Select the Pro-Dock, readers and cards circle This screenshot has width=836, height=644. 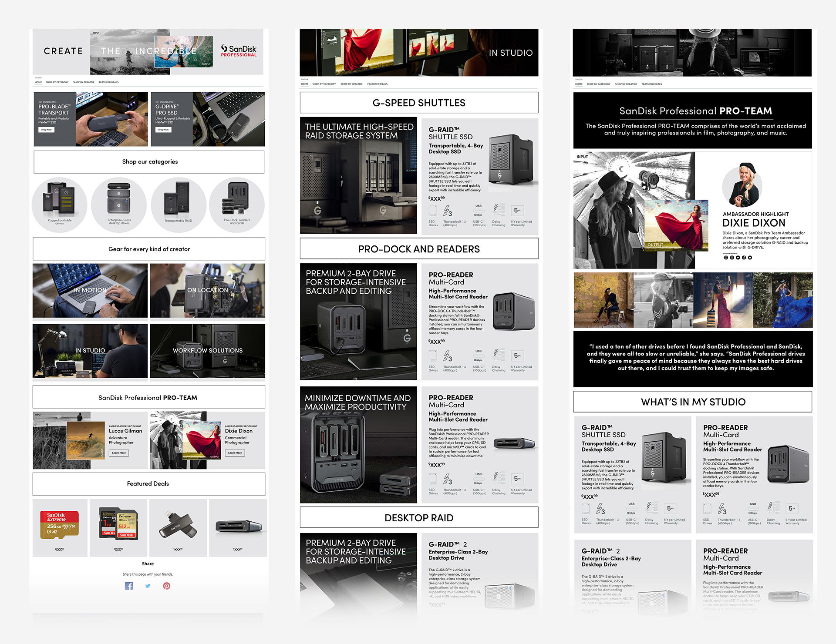[237, 205]
